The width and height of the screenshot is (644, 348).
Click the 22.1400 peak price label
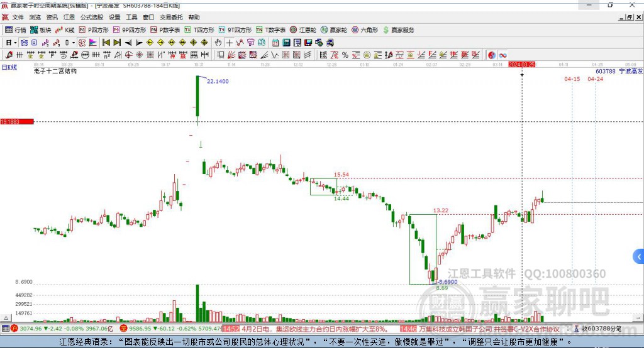point(218,81)
